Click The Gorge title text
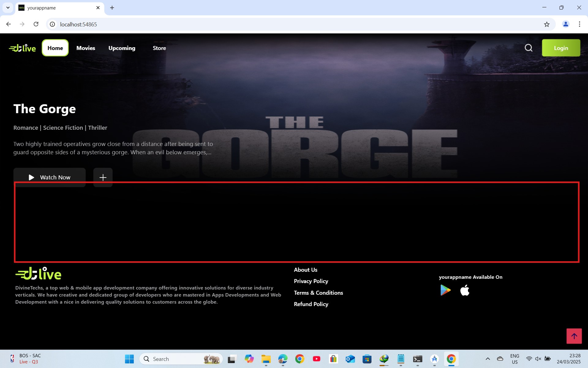 point(45,109)
